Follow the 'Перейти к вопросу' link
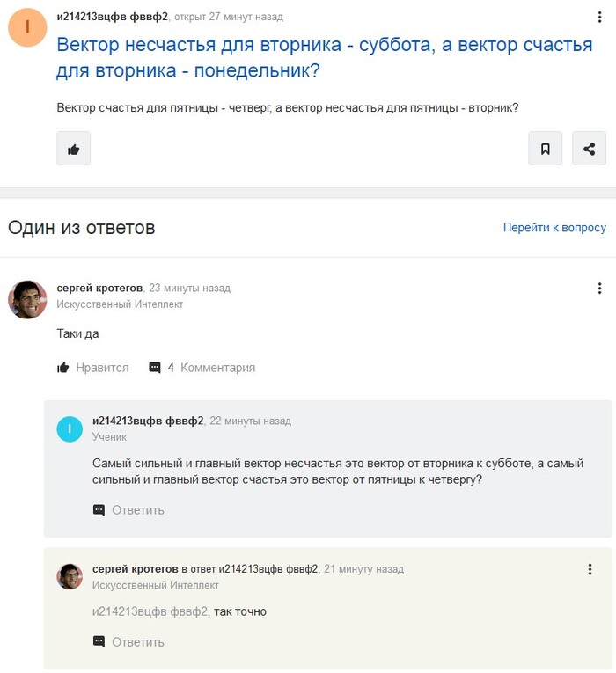 tap(554, 228)
